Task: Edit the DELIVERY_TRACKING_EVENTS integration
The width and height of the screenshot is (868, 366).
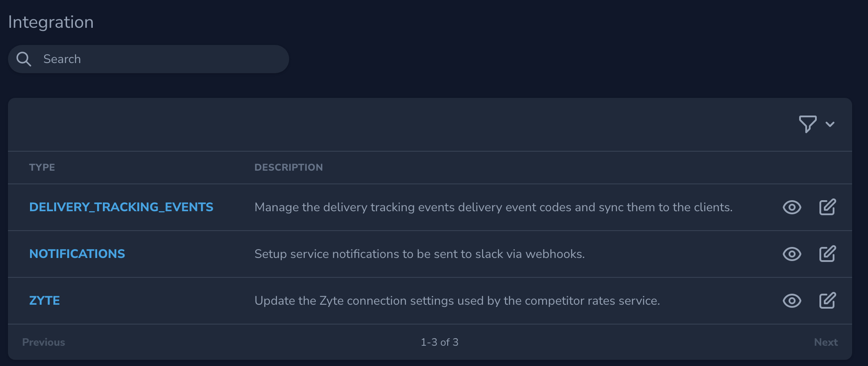Action: point(827,207)
